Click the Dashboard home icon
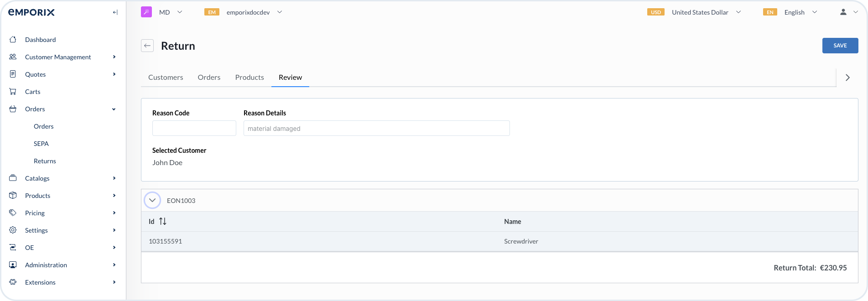The image size is (868, 301). point(13,40)
